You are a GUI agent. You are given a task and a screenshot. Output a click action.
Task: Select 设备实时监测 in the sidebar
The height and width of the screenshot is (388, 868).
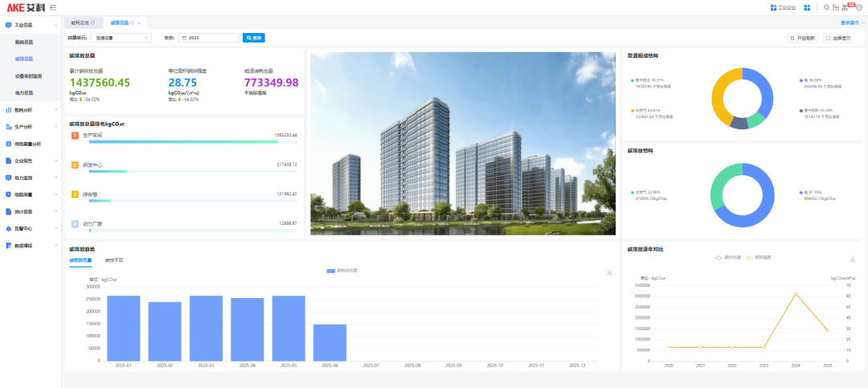tap(29, 76)
